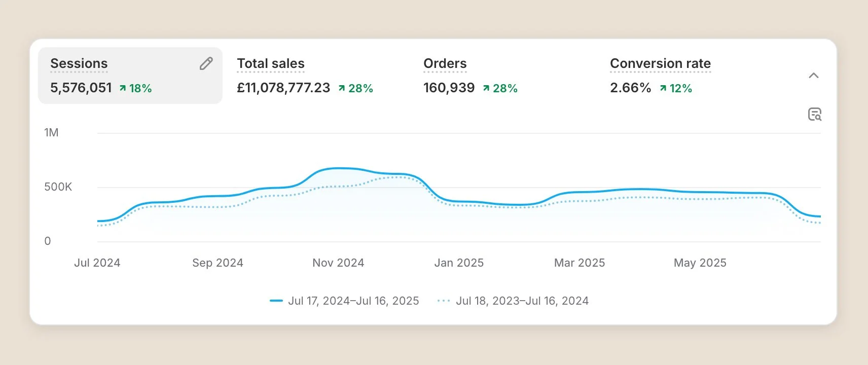Screen dimensions: 868x365
Task: Click the solid blue legend line swatch
Action: pos(276,301)
